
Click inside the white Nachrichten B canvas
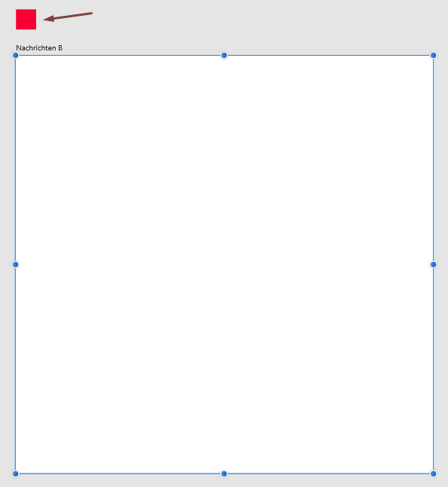click(224, 265)
